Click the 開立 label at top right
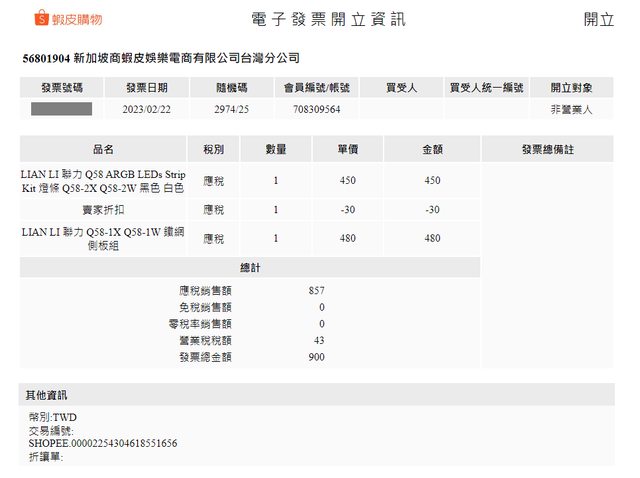Viewport: 640px width, 478px height. coord(598,19)
